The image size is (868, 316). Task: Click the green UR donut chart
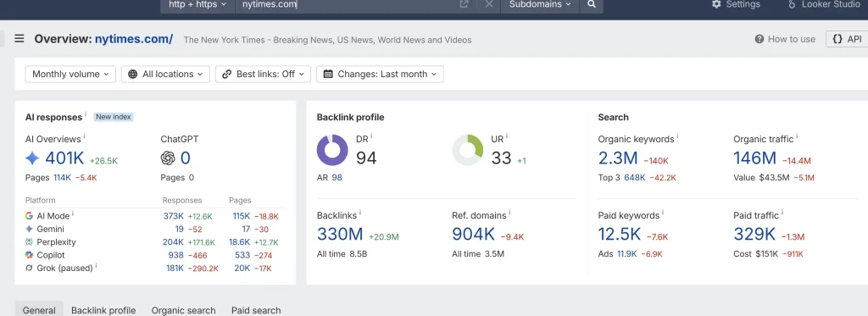tap(468, 150)
